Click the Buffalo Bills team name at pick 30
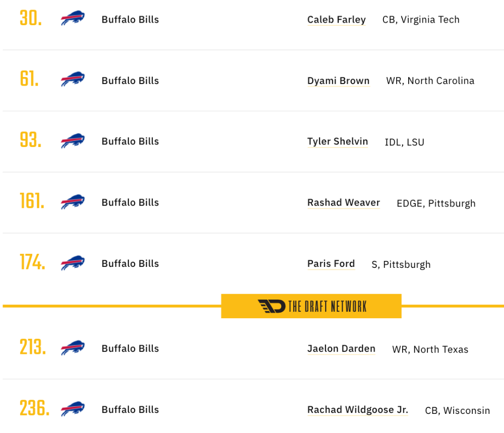This screenshot has height=433, width=504. [x=130, y=20]
